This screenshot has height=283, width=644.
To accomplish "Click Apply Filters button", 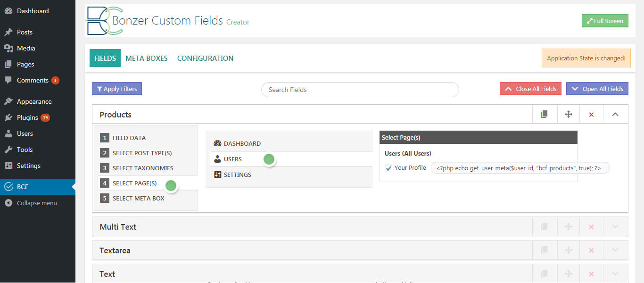I will (117, 89).
